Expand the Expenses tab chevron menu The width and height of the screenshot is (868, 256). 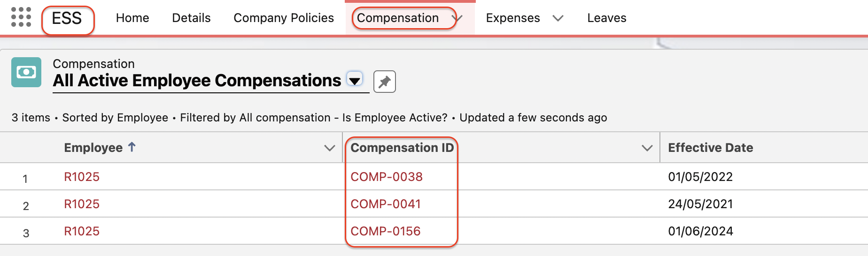558,18
